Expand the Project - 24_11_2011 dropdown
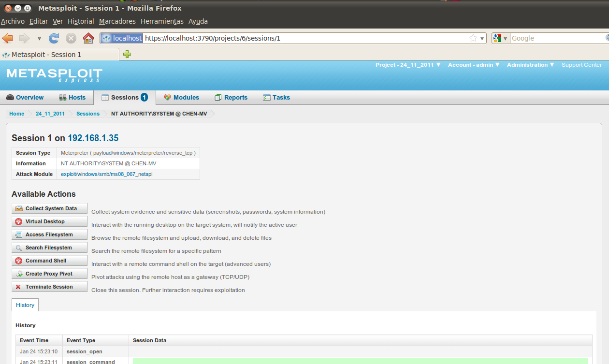The width and height of the screenshot is (609, 364). point(407,65)
